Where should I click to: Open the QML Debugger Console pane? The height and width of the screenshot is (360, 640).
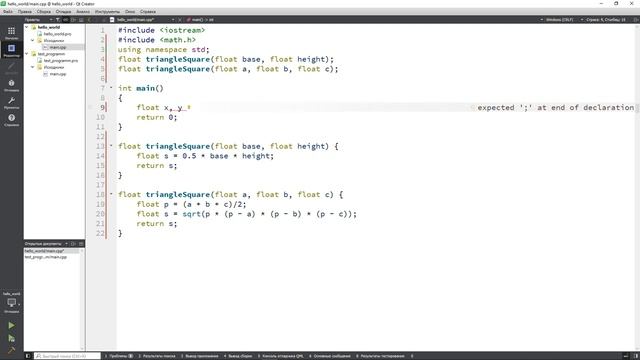[x=280, y=356]
